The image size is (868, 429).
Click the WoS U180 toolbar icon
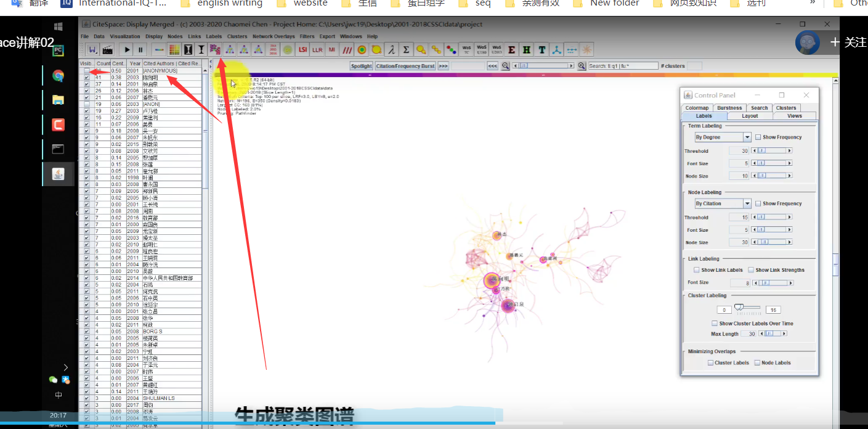[481, 49]
